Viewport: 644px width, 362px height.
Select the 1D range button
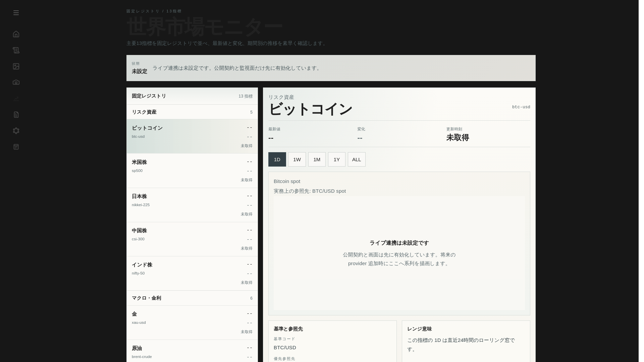(x=277, y=160)
